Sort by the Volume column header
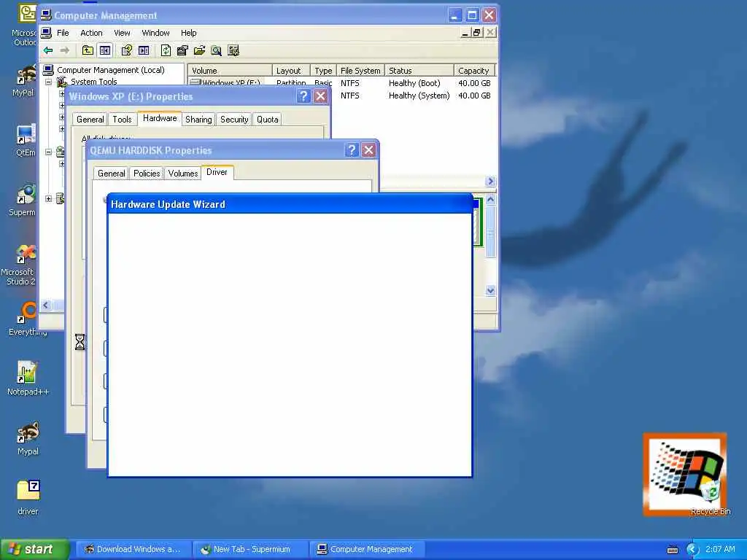The height and width of the screenshot is (560, 747). coord(230,71)
